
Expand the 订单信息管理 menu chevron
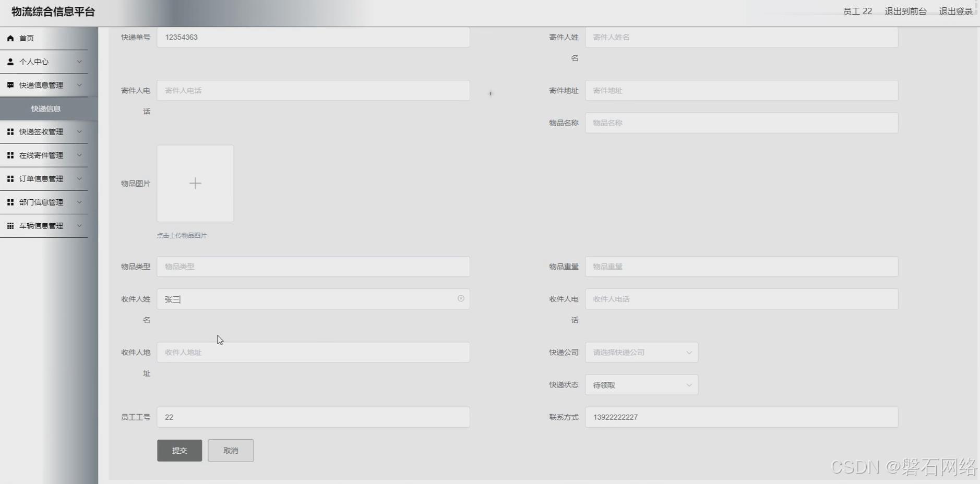click(79, 178)
